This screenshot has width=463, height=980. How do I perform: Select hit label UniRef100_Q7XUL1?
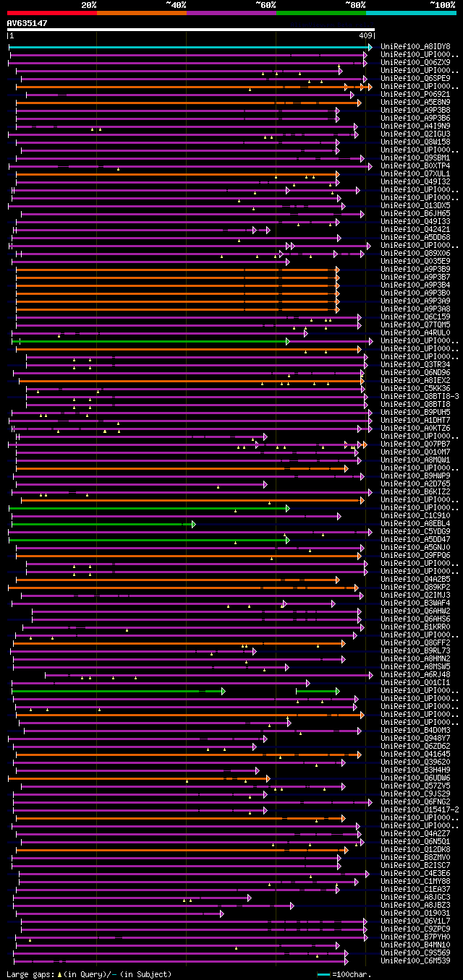click(x=417, y=174)
